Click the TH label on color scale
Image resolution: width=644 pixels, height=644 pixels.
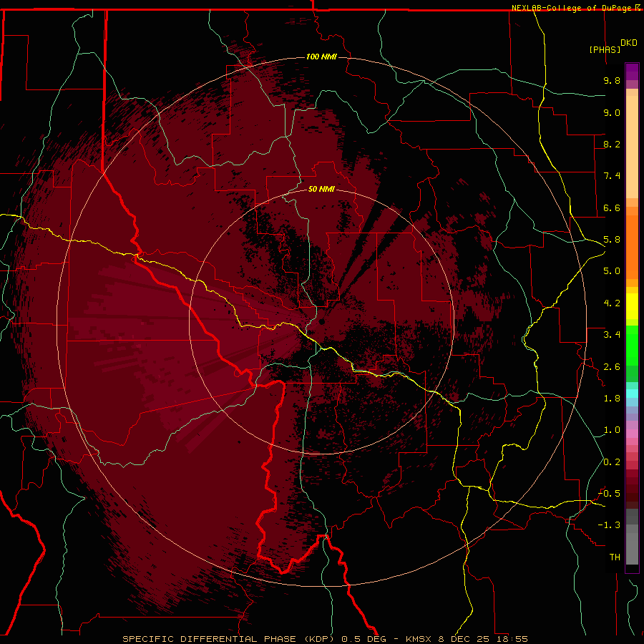(615, 557)
